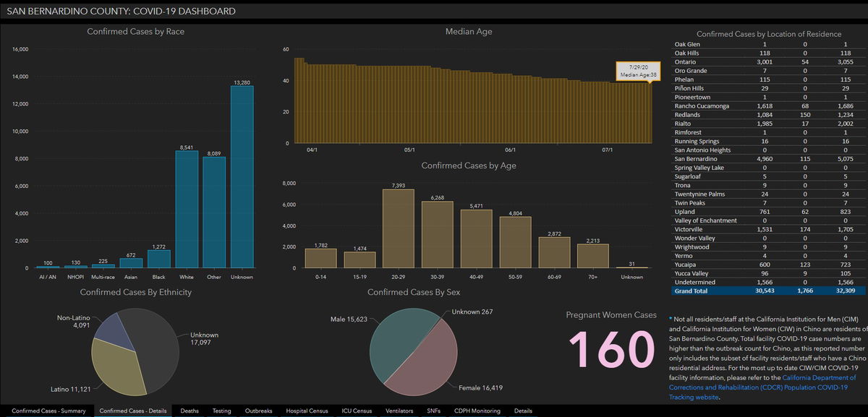Image resolution: width=868 pixels, height=417 pixels.
Task: Select the Outbreaks tab
Action: (x=258, y=411)
